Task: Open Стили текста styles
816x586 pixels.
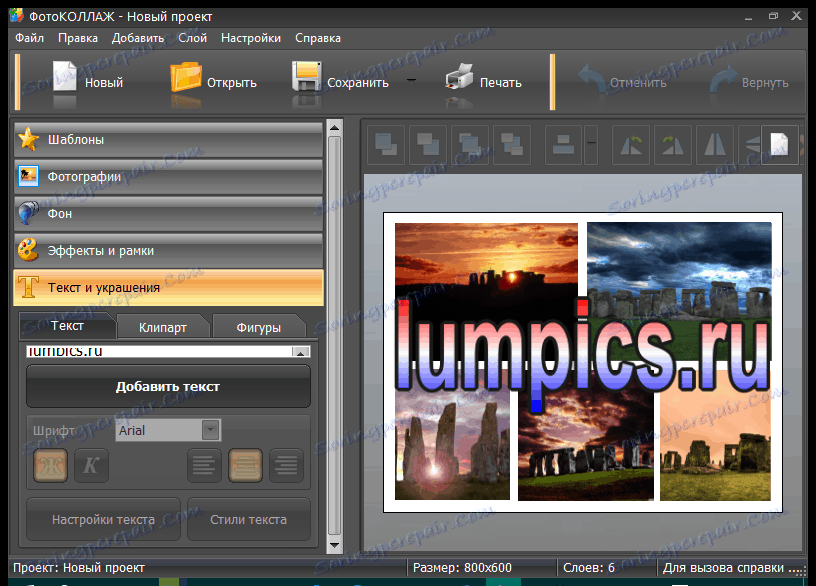Action: (x=249, y=519)
